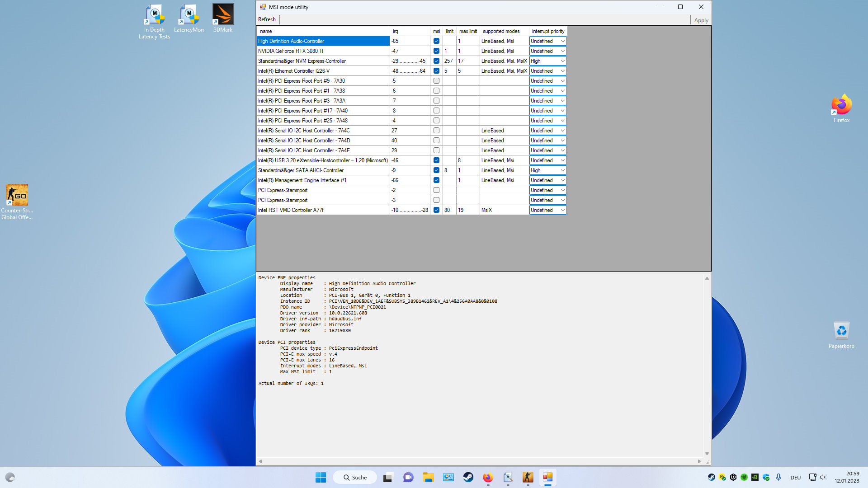Screen dimensions: 868x488
Task: Open the Suche taskbar search box
Action: click(x=355, y=477)
